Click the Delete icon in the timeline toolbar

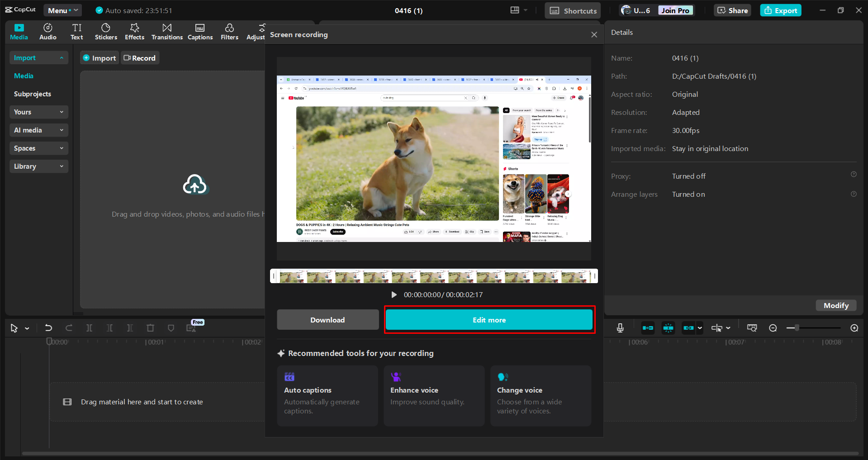coord(150,328)
